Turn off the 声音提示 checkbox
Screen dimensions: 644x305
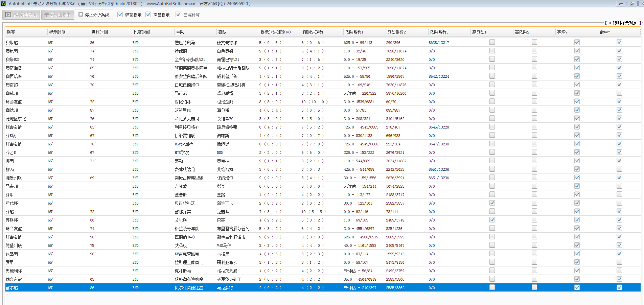148,15
